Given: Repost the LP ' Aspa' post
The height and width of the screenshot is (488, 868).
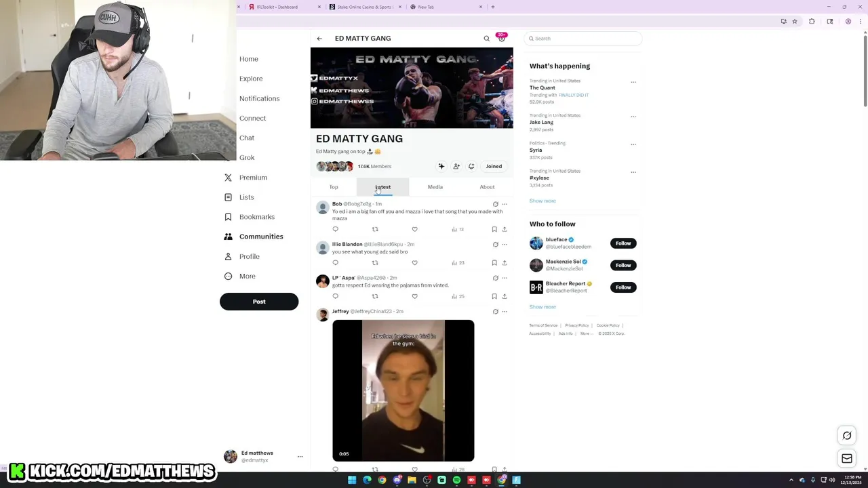Looking at the screenshot, I should [375, 296].
